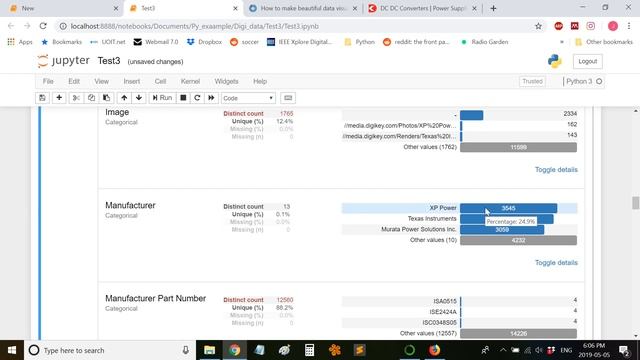
Task: Copy selected cells in the Jupyter toolbar
Action: pyautogui.click(x=91, y=98)
